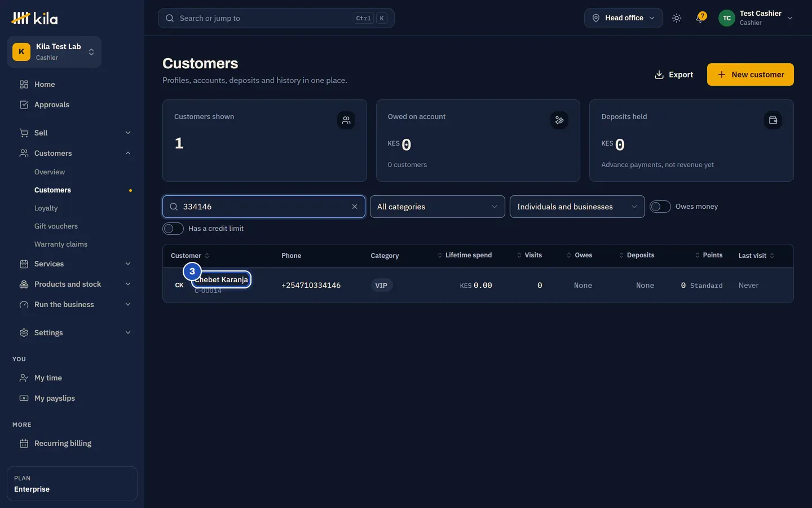Click the K workspace badge icon

coord(21,52)
